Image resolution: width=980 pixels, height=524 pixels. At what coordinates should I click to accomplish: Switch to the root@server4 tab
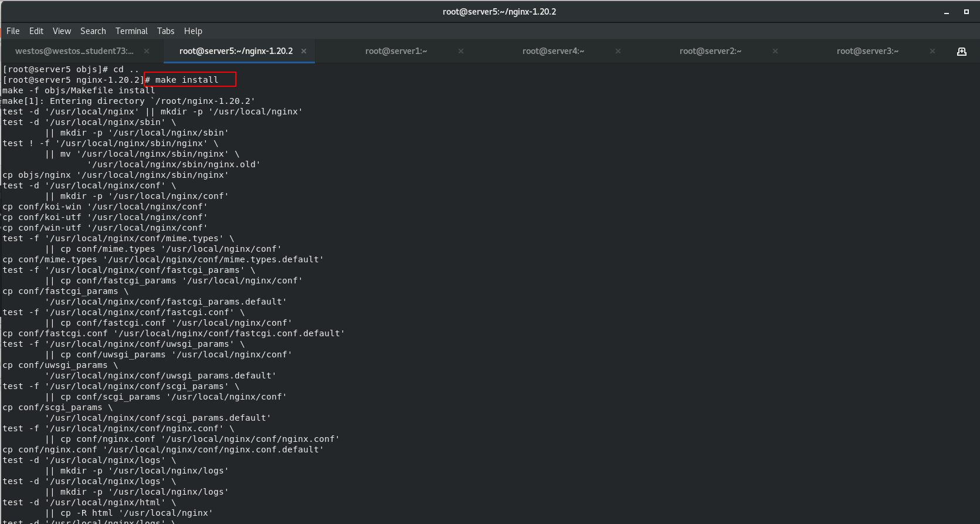point(553,51)
